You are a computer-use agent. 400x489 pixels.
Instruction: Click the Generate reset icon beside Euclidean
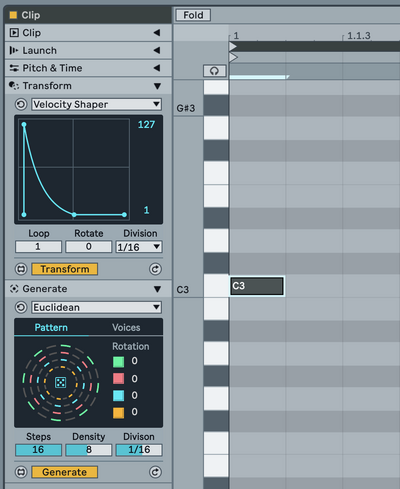click(21, 307)
